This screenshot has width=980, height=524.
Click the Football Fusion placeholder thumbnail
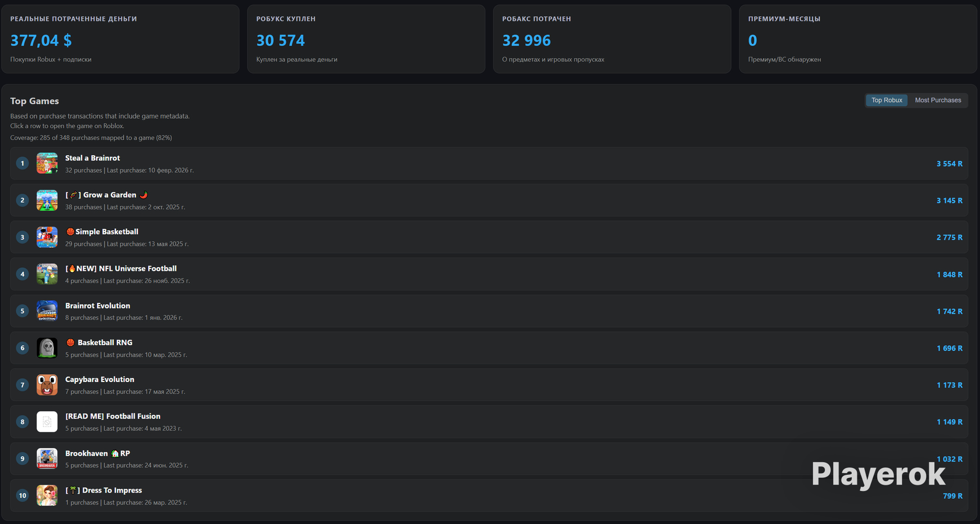47,422
